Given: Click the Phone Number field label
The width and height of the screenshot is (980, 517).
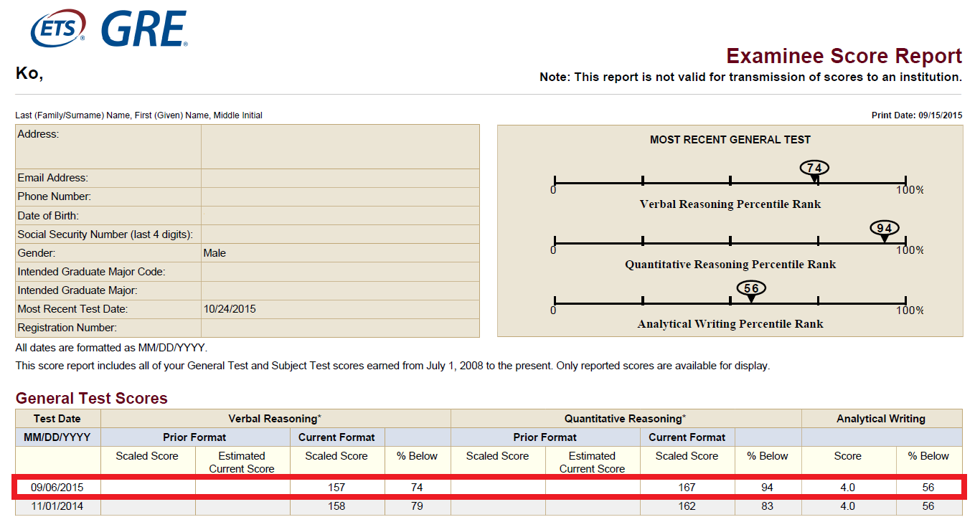Looking at the screenshot, I should 55,196.
